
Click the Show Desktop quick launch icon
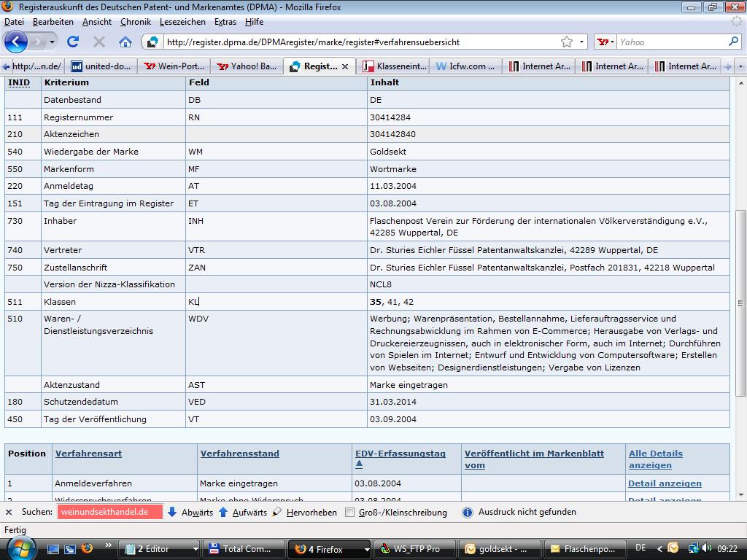tap(53, 549)
